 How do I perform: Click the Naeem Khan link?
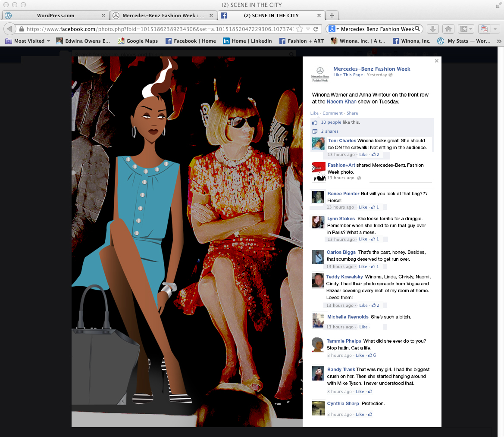coord(341,102)
